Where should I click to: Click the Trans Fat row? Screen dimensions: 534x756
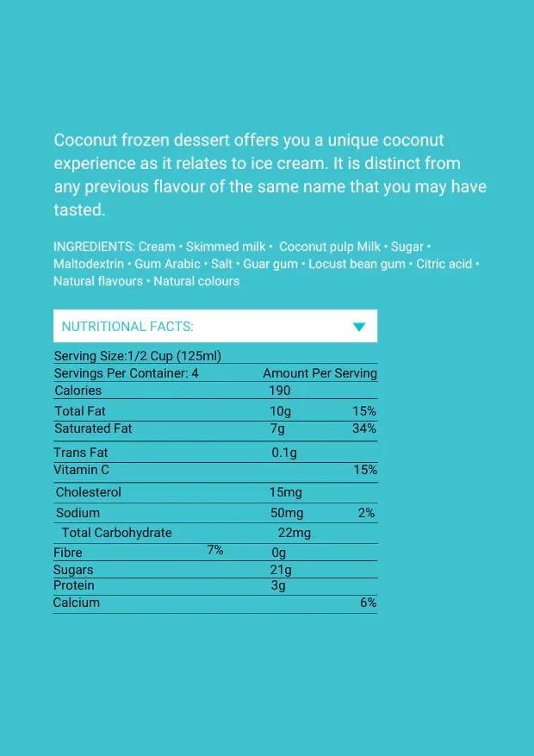pyautogui.click(x=215, y=453)
